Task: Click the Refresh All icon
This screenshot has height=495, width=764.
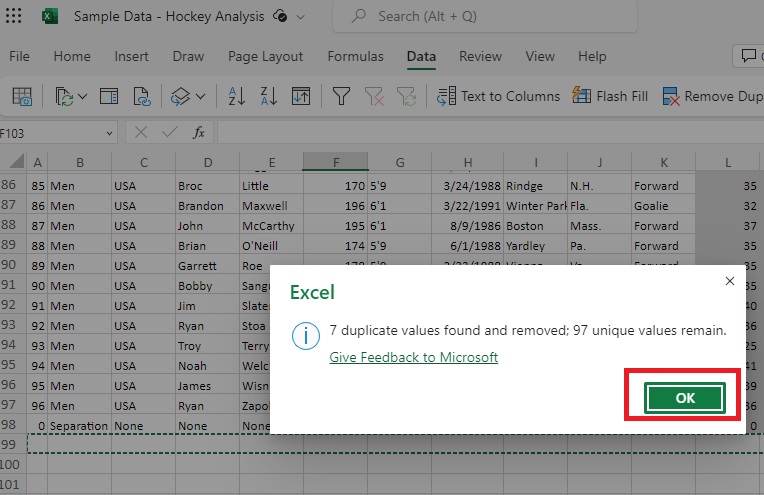Action: pos(64,96)
